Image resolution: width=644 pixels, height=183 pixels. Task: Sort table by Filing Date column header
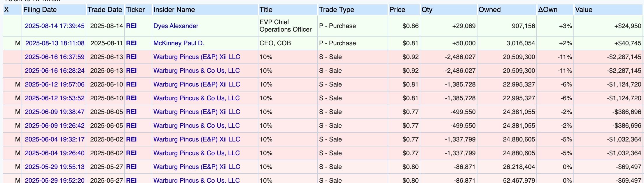click(40, 10)
